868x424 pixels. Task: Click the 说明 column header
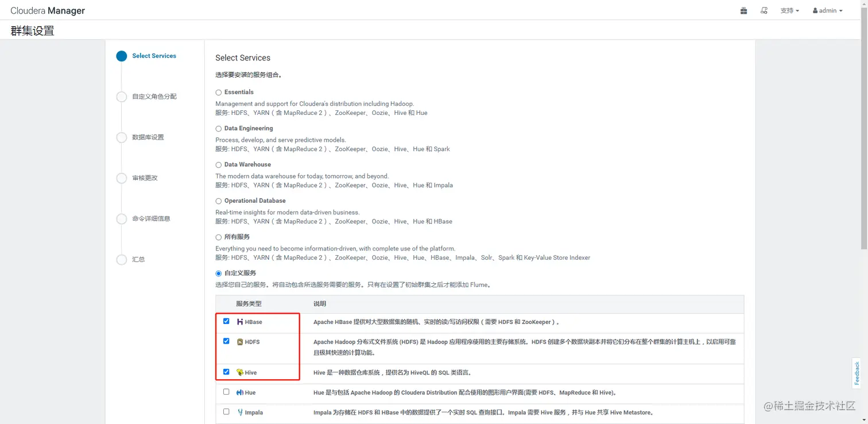click(320, 304)
